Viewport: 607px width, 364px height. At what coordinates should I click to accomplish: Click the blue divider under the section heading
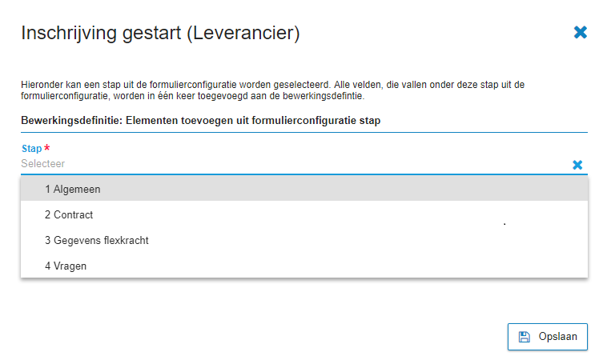coord(304,132)
